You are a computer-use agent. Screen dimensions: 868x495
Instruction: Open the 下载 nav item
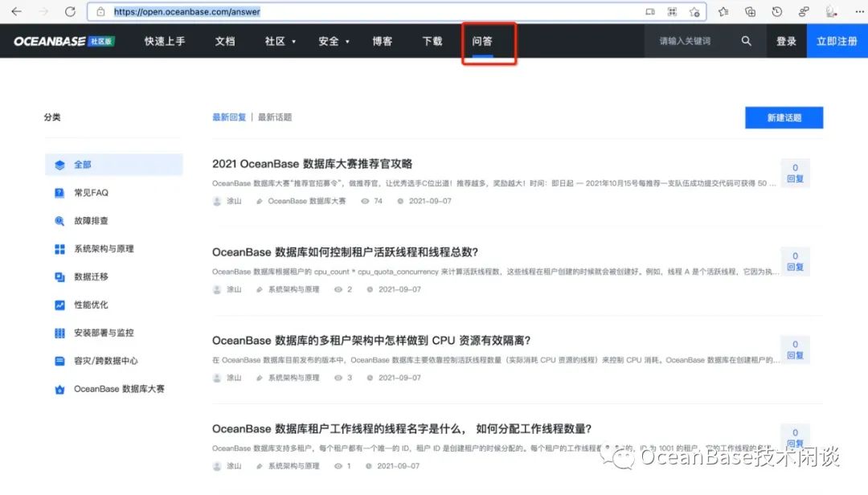point(432,41)
